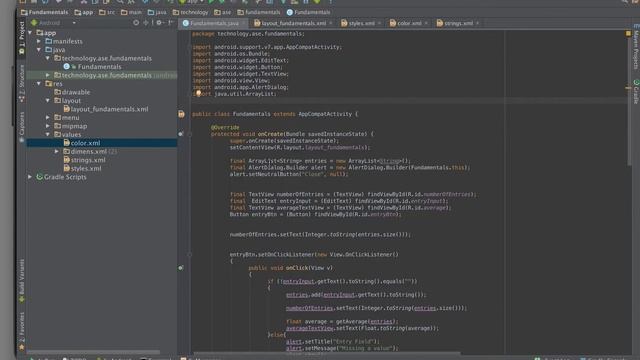Select styles.xml in the project tree
640x360 pixels.
(86, 169)
